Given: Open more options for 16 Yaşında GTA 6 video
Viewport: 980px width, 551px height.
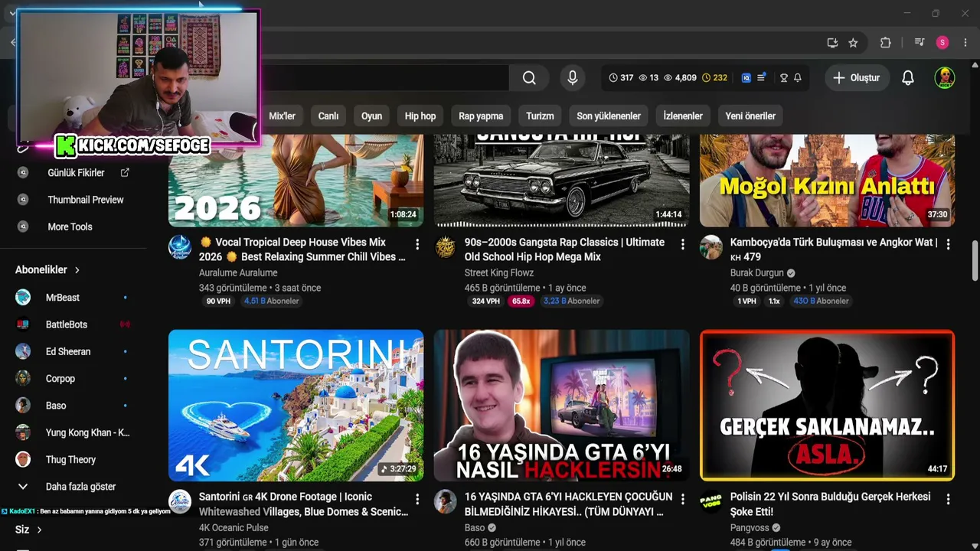Looking at the screenshot, I should [683, 499].
